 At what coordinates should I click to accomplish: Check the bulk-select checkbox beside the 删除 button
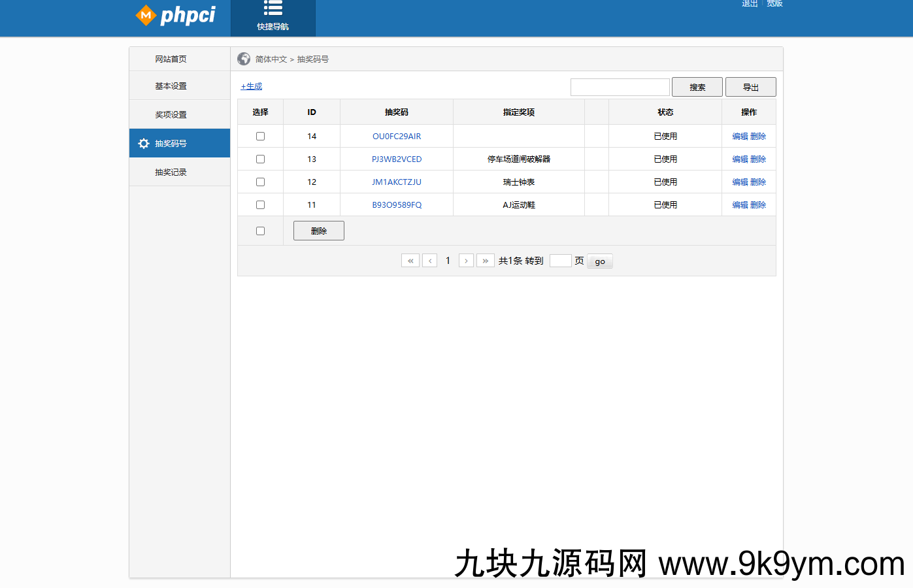pyautogui.click(x=260, y=231)
